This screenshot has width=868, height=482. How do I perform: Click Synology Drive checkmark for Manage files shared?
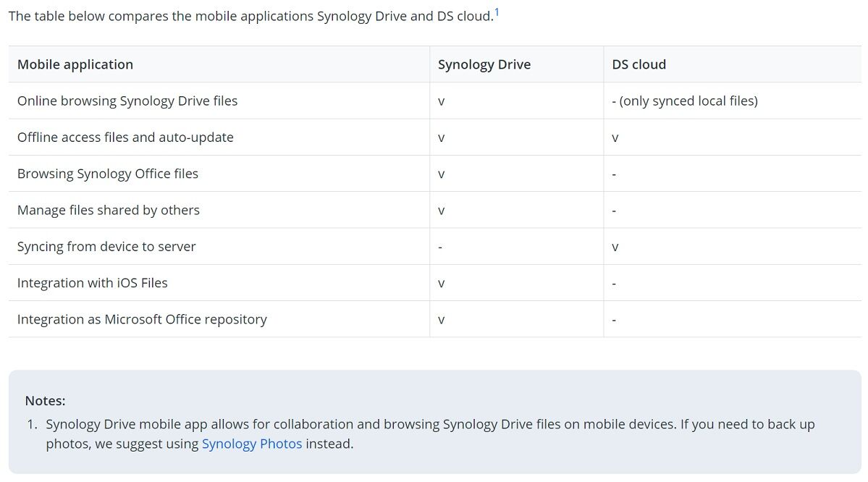[x=441, y=211]
